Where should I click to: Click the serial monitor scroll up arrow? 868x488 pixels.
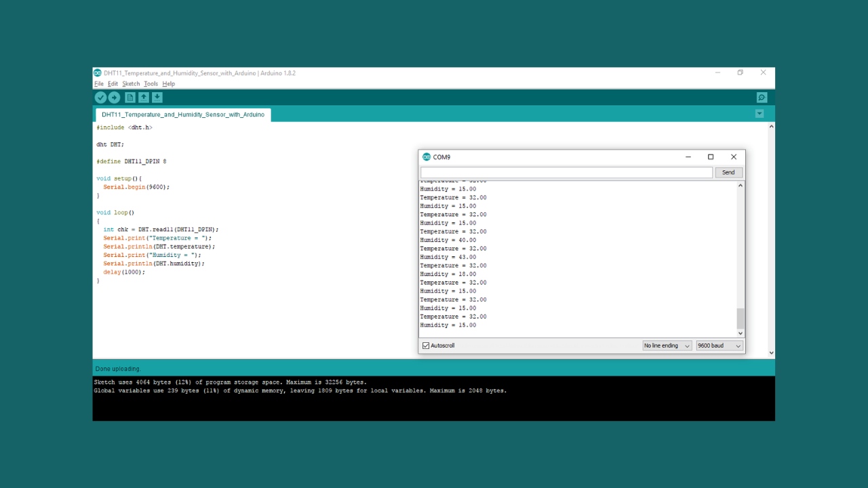(741, 186)
